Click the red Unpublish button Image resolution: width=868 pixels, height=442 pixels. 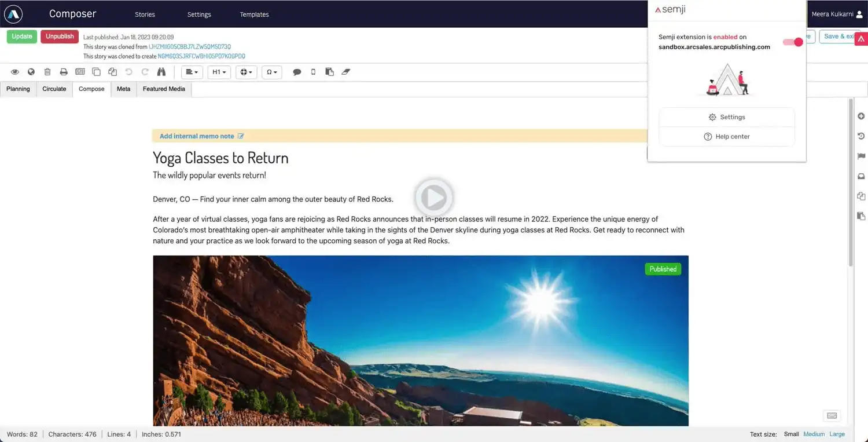click(x=59, y=36)
